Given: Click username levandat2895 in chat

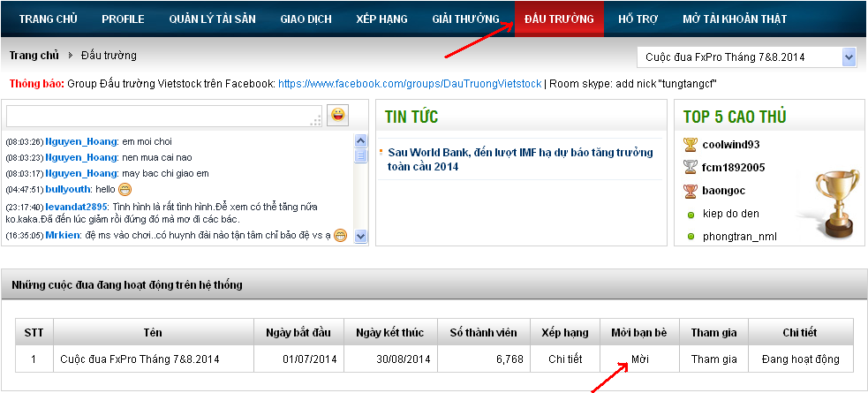Looking at the screenshot, I should [x=77, y=207].
